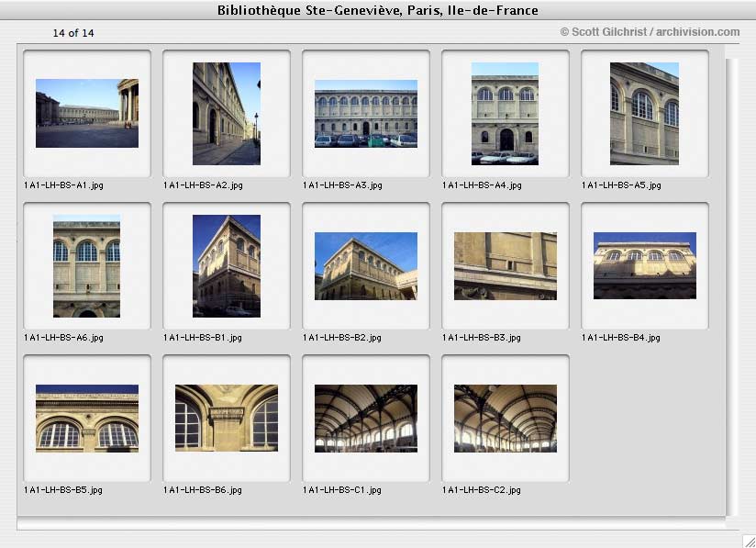Click the file name 1A1-LH-BS-C1.jpg
The width and height of the screenshot is (756, 548).
click(x=342, y=490)
